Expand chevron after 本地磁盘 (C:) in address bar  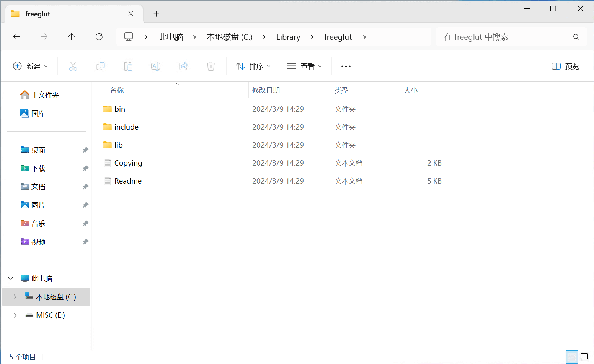(264, 37)
